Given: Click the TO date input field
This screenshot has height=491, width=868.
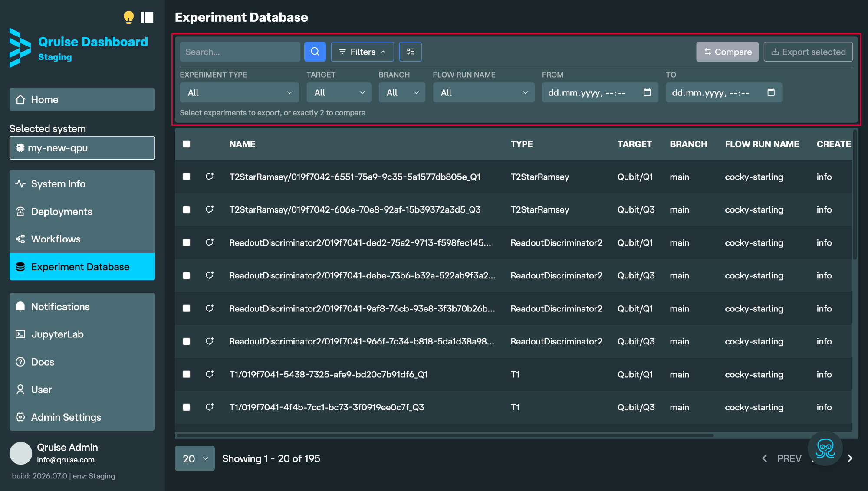Looking at the screenshot, I should click(x=724, y=92).
